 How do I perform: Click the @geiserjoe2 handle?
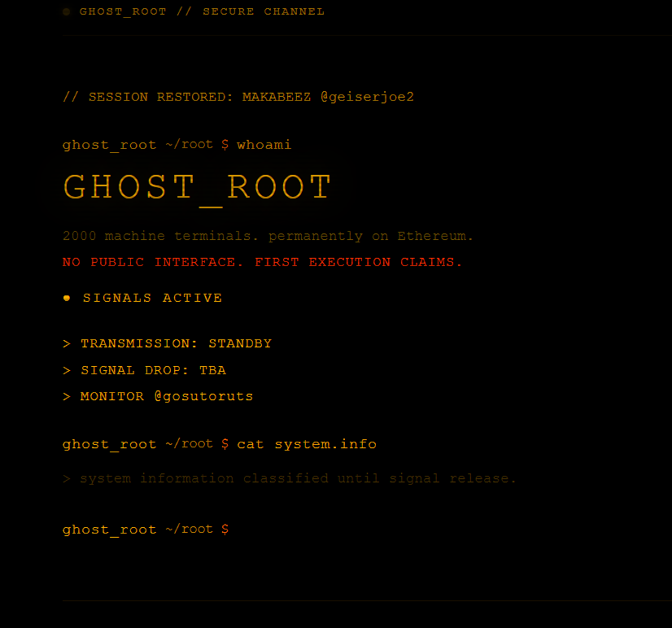(x=367, y=97)
